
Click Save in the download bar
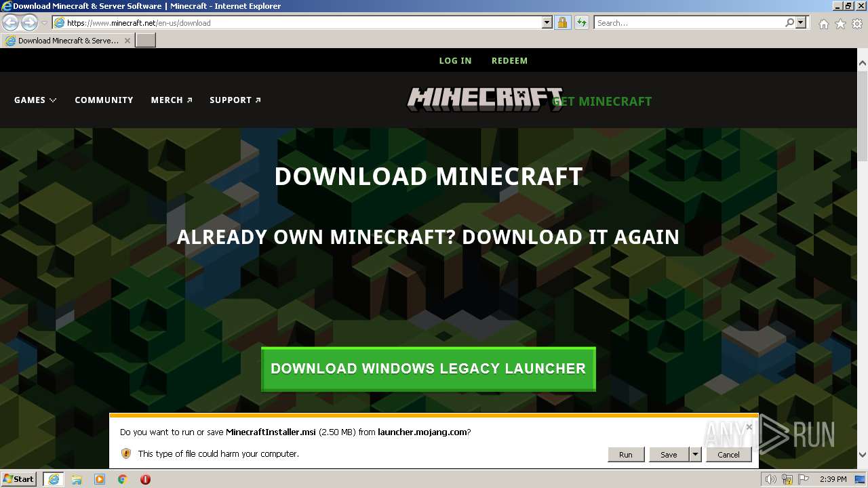click(669, 454)
